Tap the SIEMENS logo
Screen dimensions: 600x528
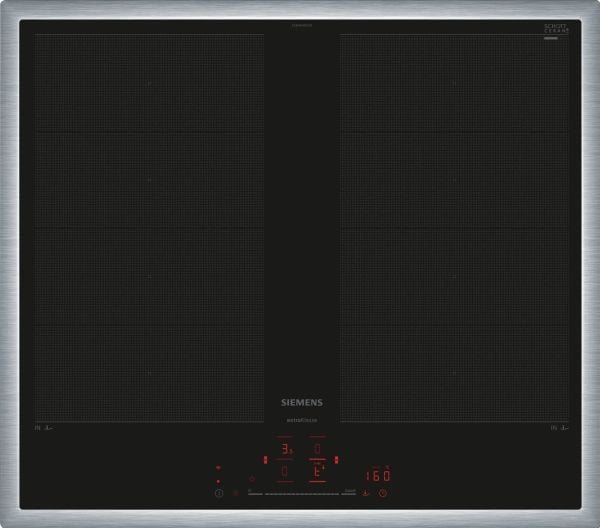302,403
